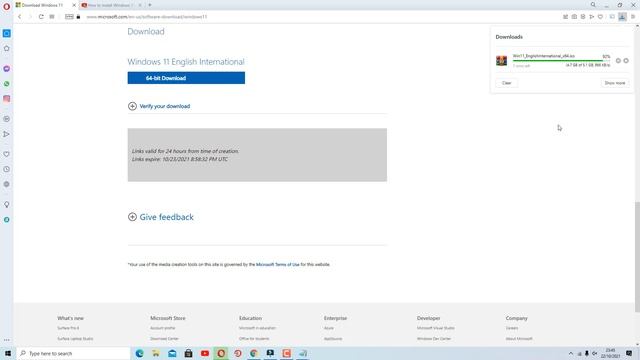The image size is (640, 360).
Task: Click Clear in the Downloads popup
Action: pos(507,83)
